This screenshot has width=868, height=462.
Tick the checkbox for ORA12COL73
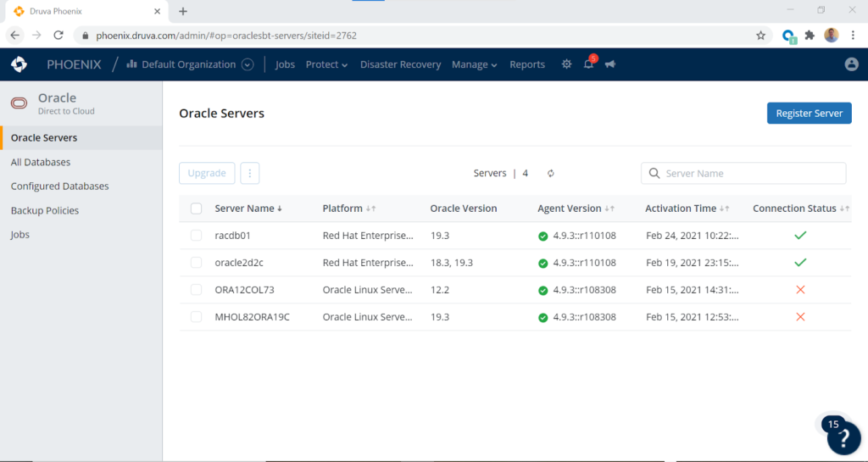pyautogui.click(x=197, y=290)
